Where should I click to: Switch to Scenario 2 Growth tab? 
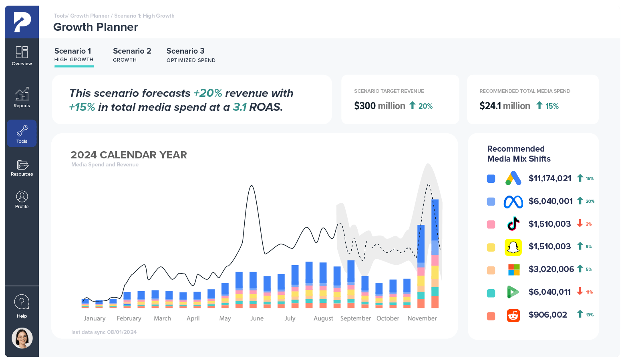click(132, 55)
